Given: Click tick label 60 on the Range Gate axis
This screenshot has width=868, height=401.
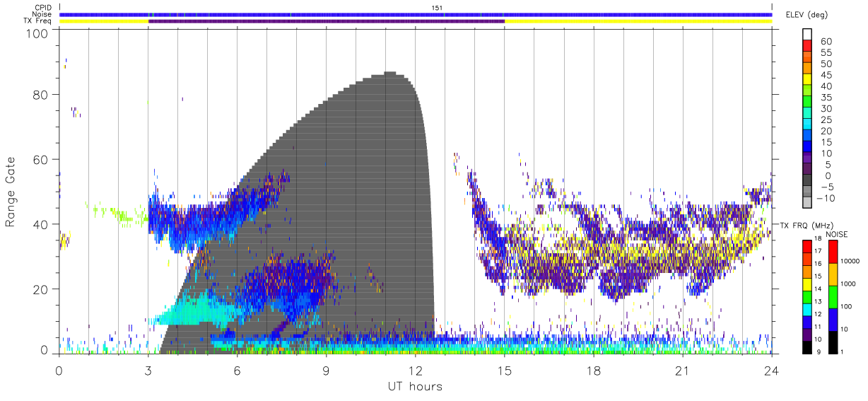Looking at the screenshot, I should pyautogui.click(x=41, y=160).
